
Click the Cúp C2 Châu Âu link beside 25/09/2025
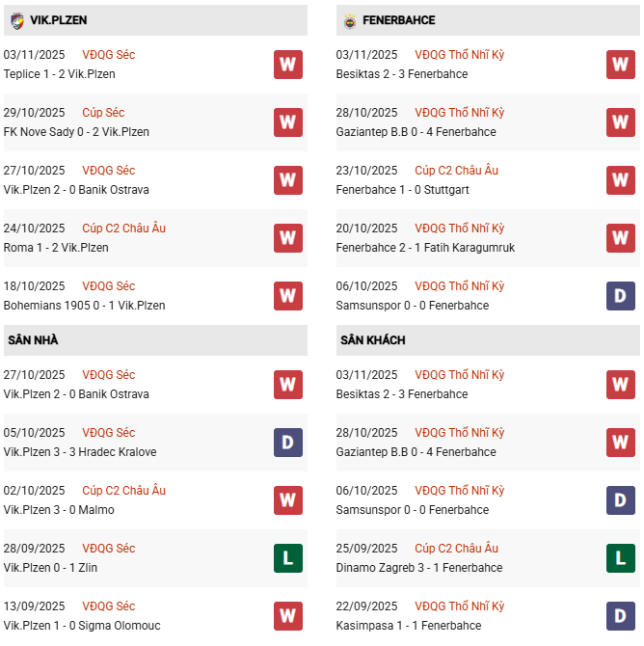click(456, 549)
